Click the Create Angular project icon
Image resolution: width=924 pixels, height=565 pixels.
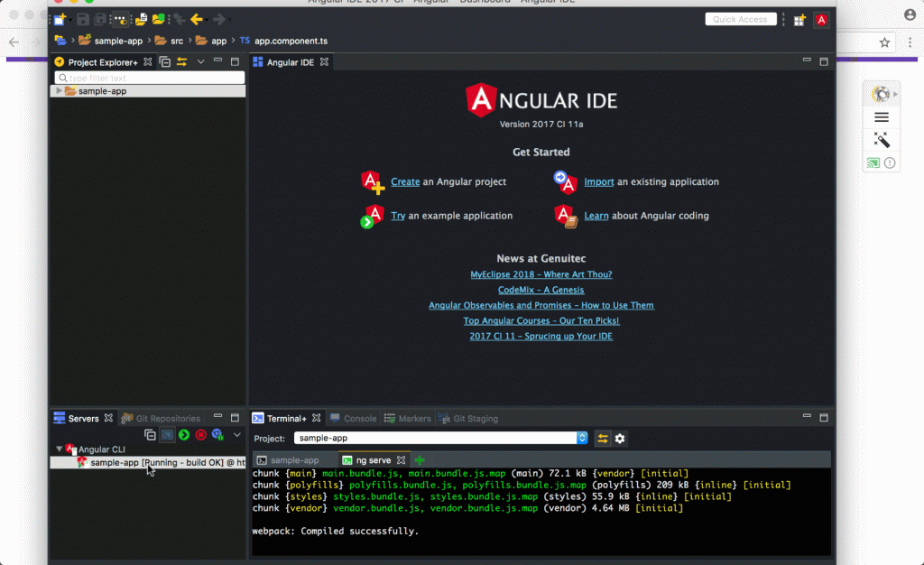pos(373,182)
